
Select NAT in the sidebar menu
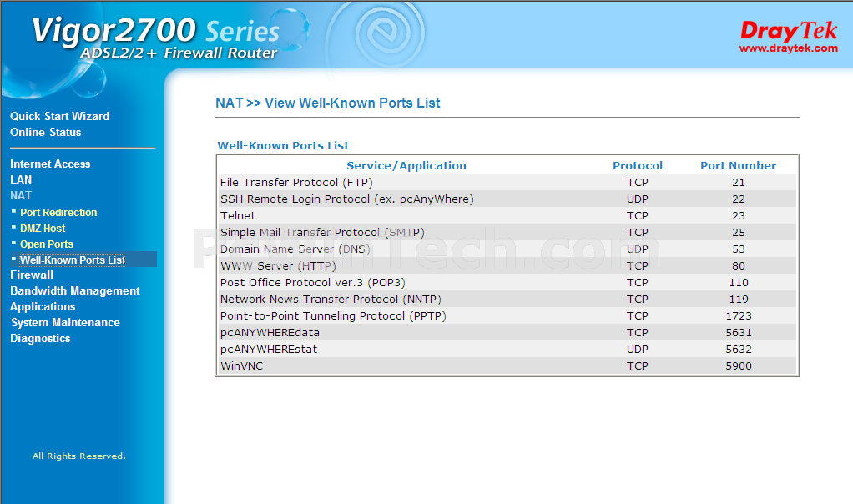[21, 195]
